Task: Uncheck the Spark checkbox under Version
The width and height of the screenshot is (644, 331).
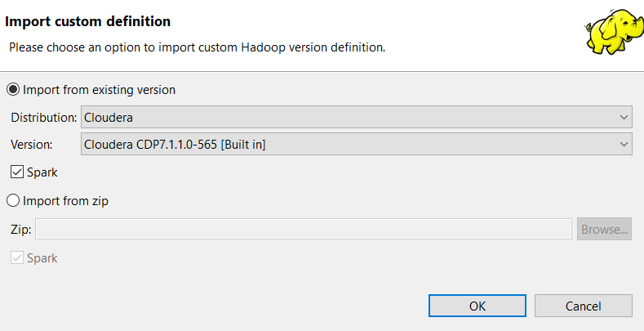Action: click(17, 172)
